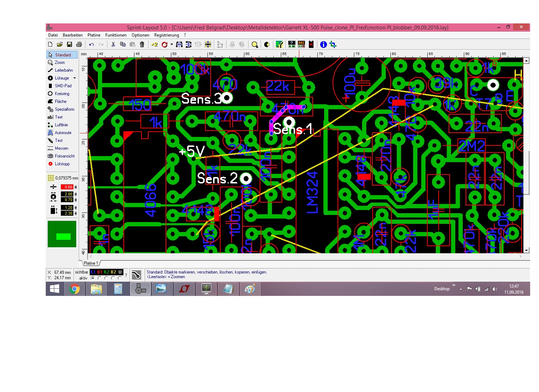The image size is (539, 392).
Task: Mirror selection vertically
Action: point(189,44)
